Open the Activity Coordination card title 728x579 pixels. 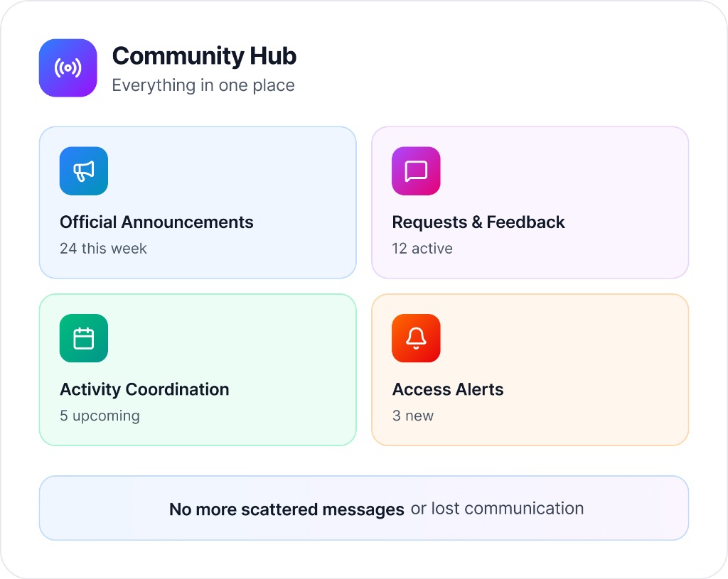coord(144,389)
